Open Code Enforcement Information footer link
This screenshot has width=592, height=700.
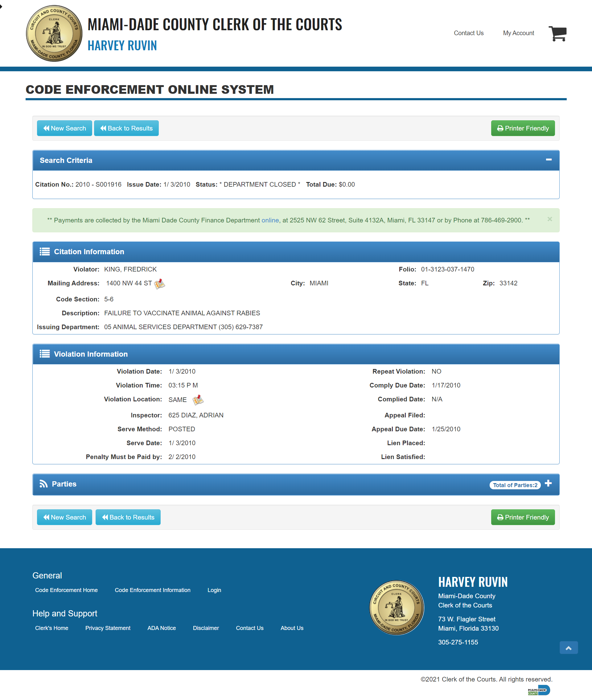click(153, 590)
